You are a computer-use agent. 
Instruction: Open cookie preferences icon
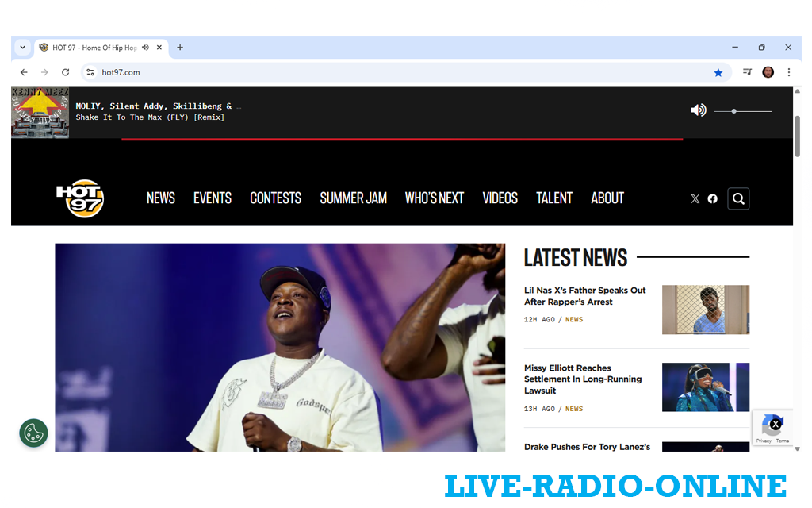click(33, 433)
